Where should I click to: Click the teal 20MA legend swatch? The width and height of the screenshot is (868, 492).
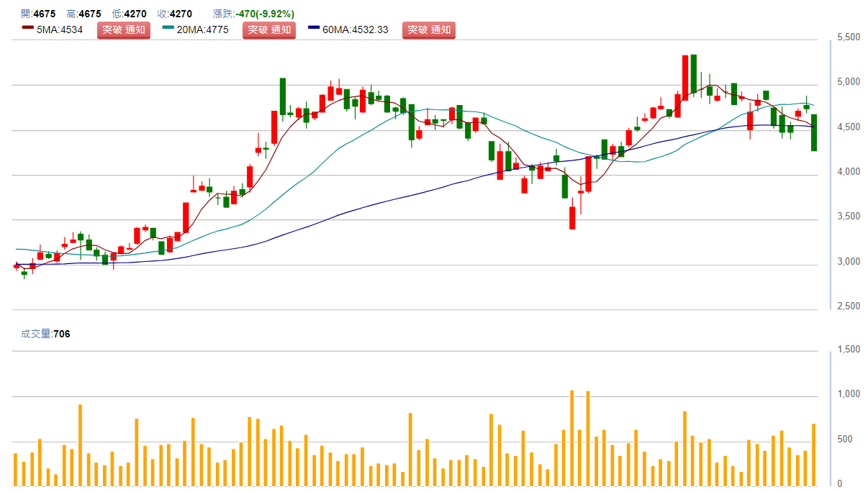(x=168, y=29)
